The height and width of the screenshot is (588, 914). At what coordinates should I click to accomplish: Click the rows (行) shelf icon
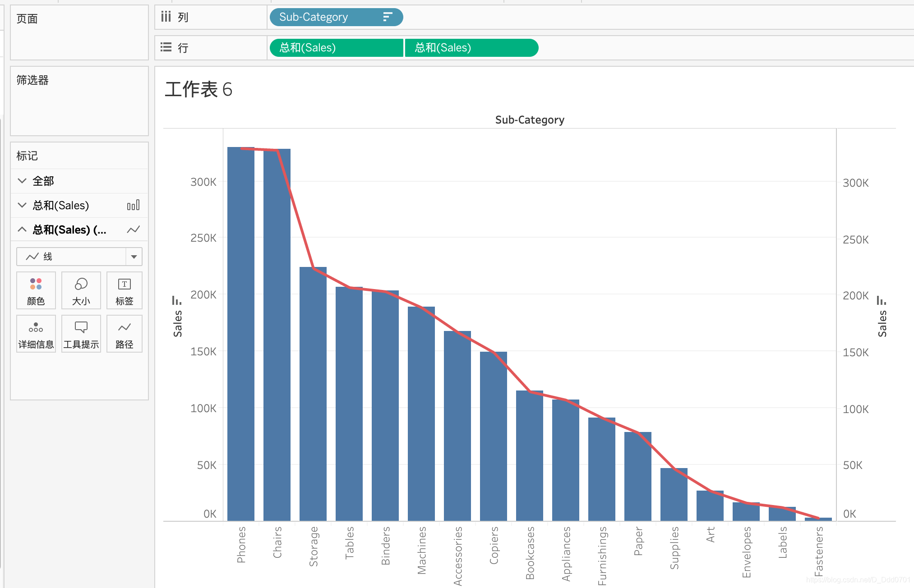[x=166, y=47]
